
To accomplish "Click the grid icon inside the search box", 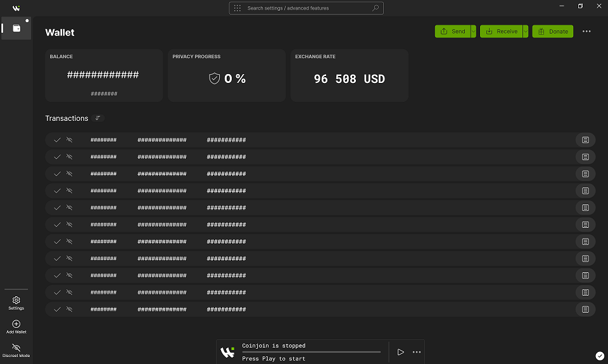I will tap(237, 8).
